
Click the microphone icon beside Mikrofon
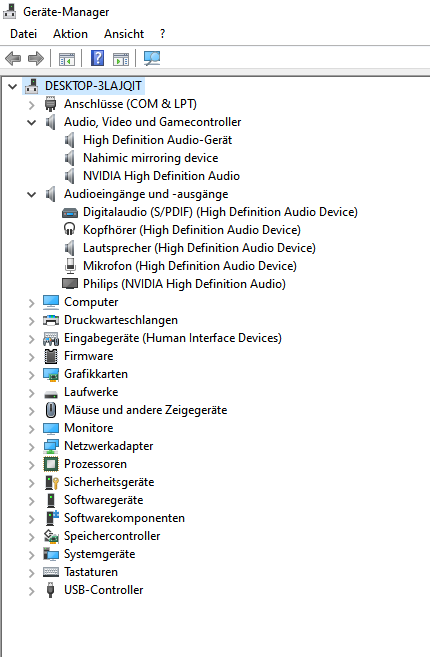[x=70, y=266]
